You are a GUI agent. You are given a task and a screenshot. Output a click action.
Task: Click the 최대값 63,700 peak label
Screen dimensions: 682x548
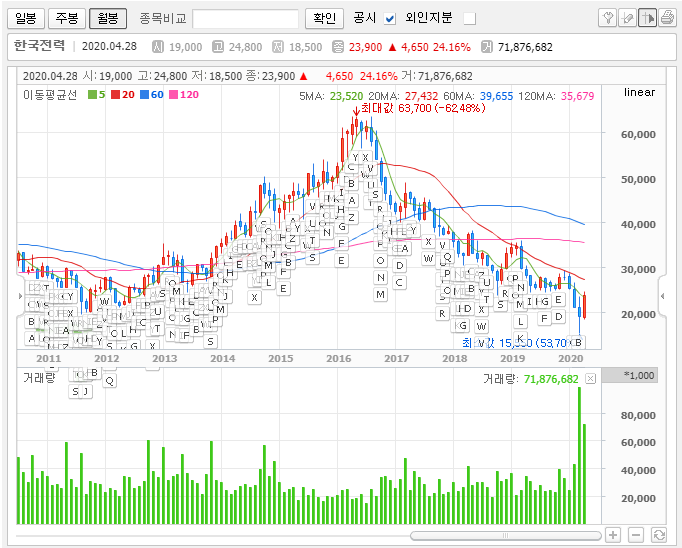point(423,108)
